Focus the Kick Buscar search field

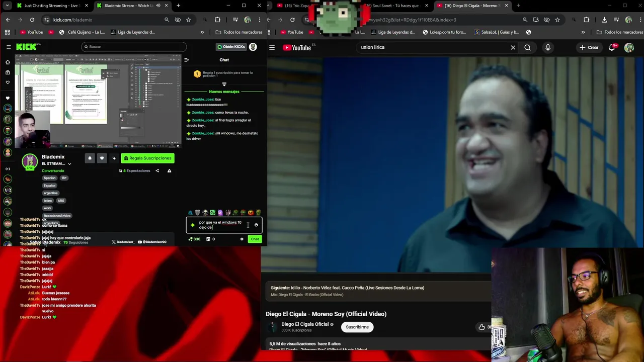click(x=134, y=47)
